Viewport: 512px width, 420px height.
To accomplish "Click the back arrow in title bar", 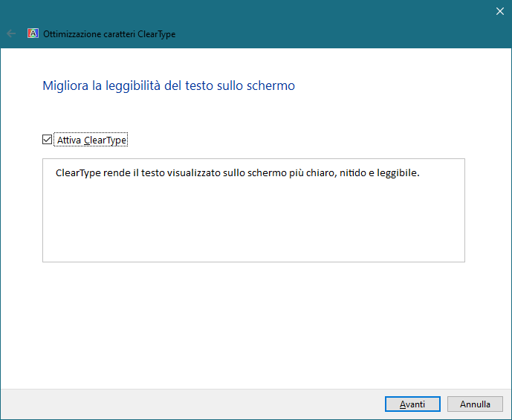I will (11, 33).
